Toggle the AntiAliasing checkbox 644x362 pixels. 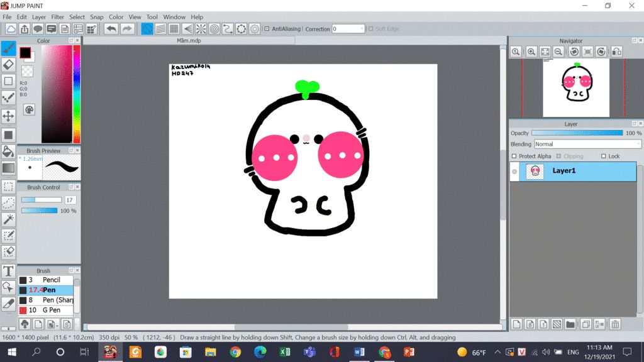(267, 29)
